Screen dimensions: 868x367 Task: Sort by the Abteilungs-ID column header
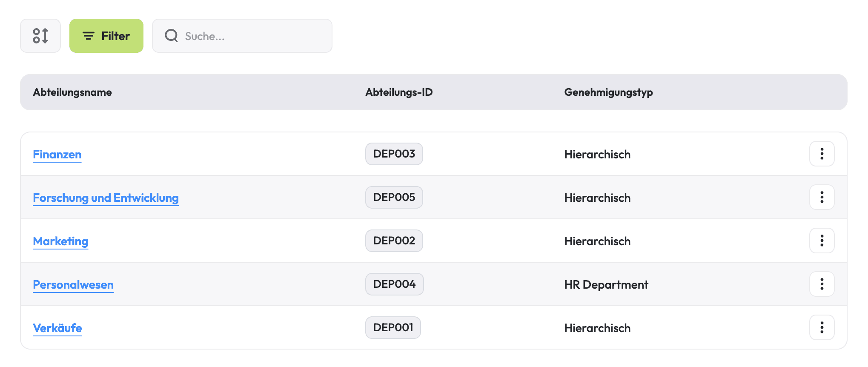point(399,92)
